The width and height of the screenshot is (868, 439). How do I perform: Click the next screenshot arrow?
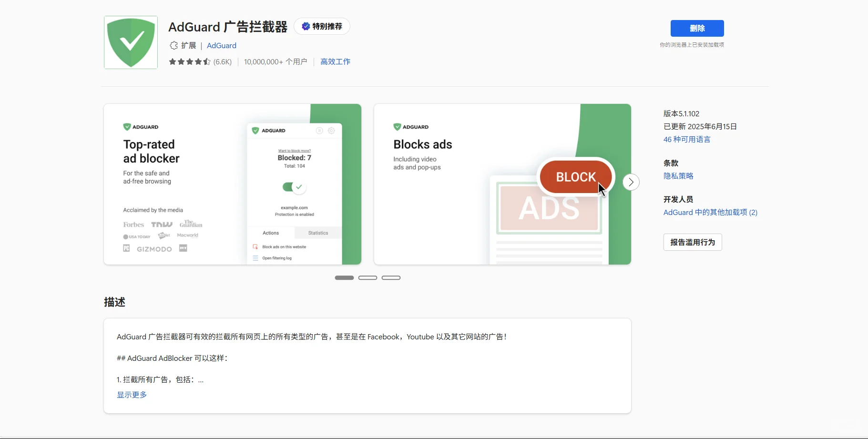tap(631, 182)
